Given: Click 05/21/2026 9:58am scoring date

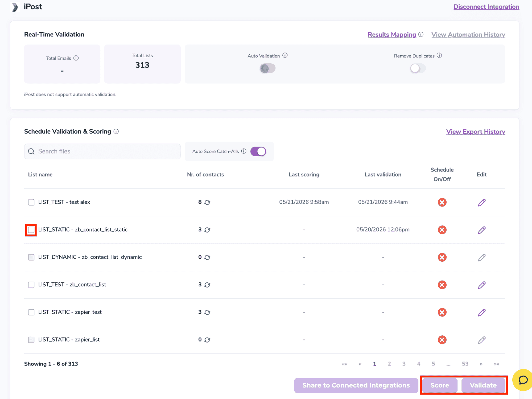Looking at the screenshot, I should click(x=304, y=202).
